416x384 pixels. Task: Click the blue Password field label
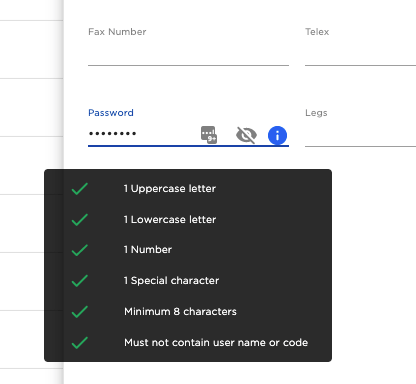(x=111, y=113)
